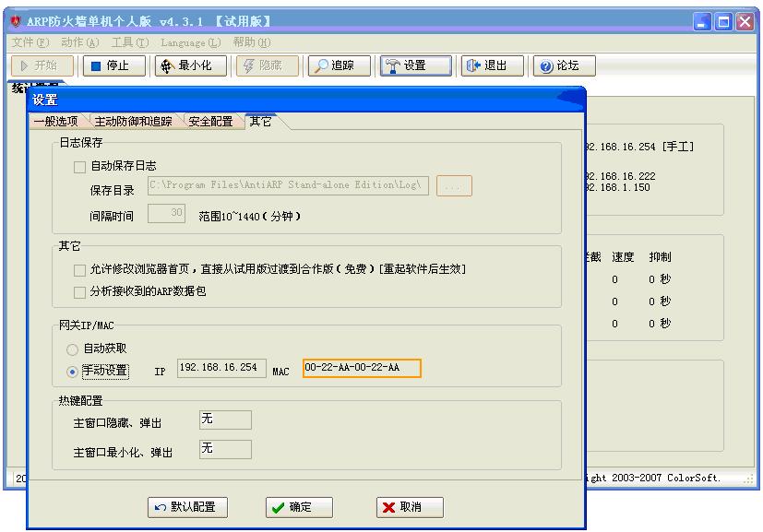Click the gateway MAC address field
This screenshot has height=532, width=763.
coord(362,368)
